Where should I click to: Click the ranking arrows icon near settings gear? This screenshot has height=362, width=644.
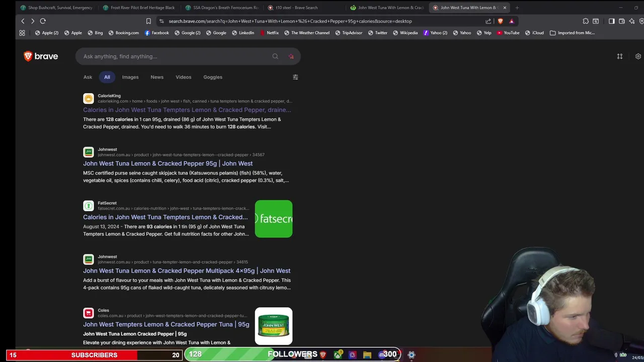click(620, 56)
